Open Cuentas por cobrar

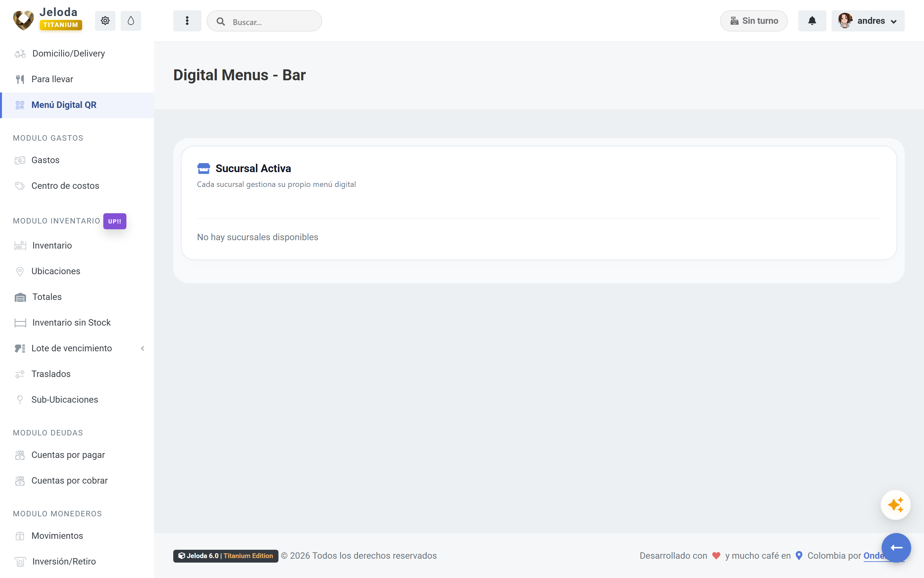tap(77, 480)
